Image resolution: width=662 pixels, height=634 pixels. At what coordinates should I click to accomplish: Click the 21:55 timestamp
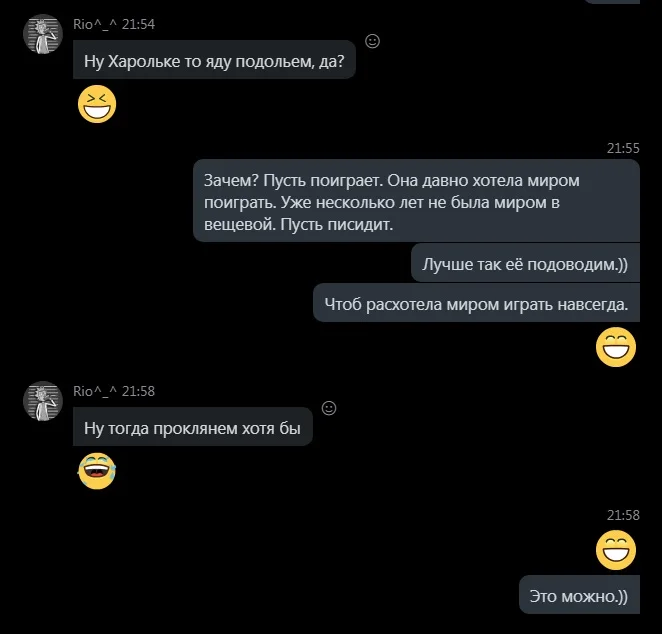[x=623, y=148]
